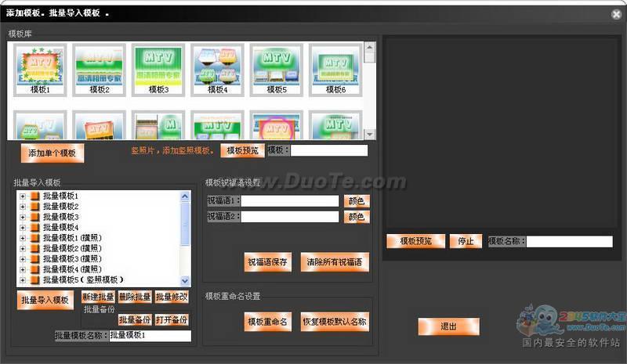
Task: Click the 新建批量 button
Action: tap(98, 297)
